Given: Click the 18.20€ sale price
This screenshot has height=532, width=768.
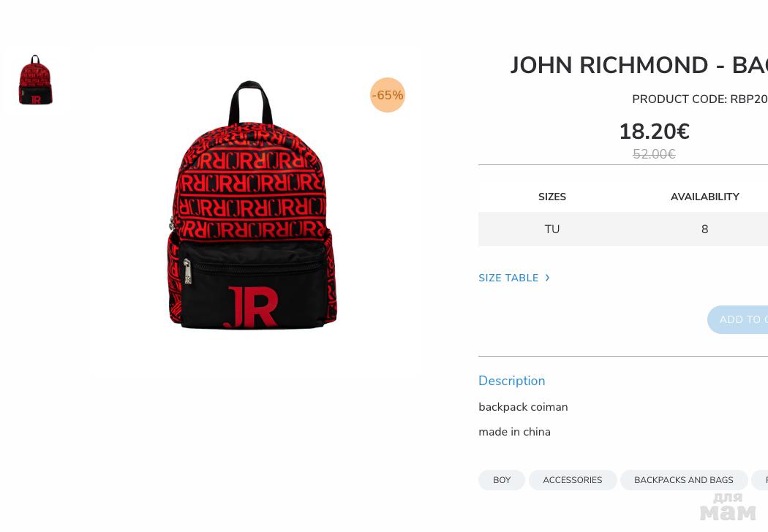Looking at the screenshot, I should [655, 131].
